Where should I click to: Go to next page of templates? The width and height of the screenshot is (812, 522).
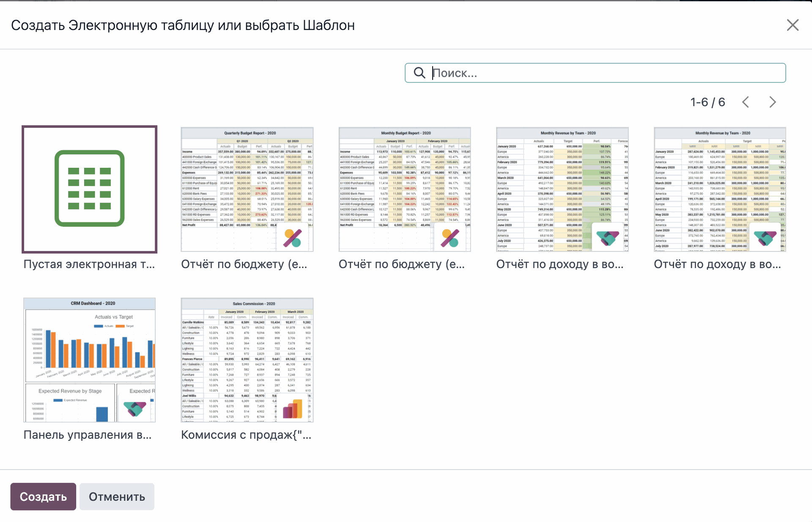click(772, 102)
